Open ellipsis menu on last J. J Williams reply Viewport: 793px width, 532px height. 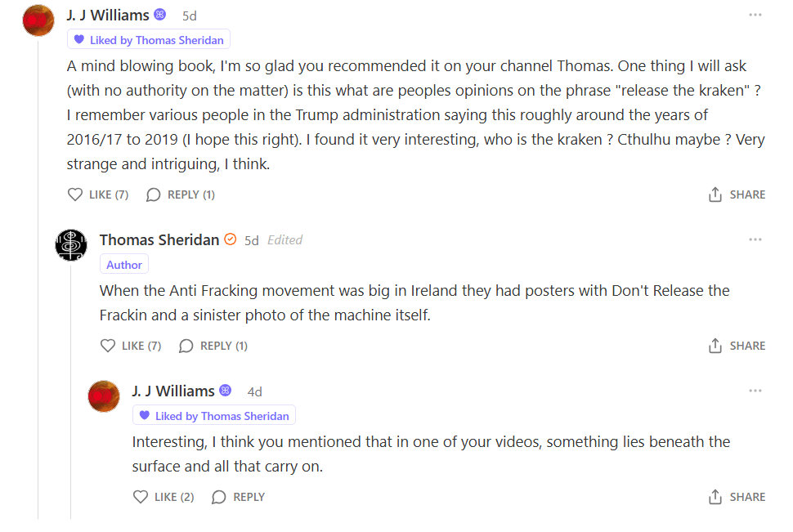pyautogui.click(x=755, y=391)
